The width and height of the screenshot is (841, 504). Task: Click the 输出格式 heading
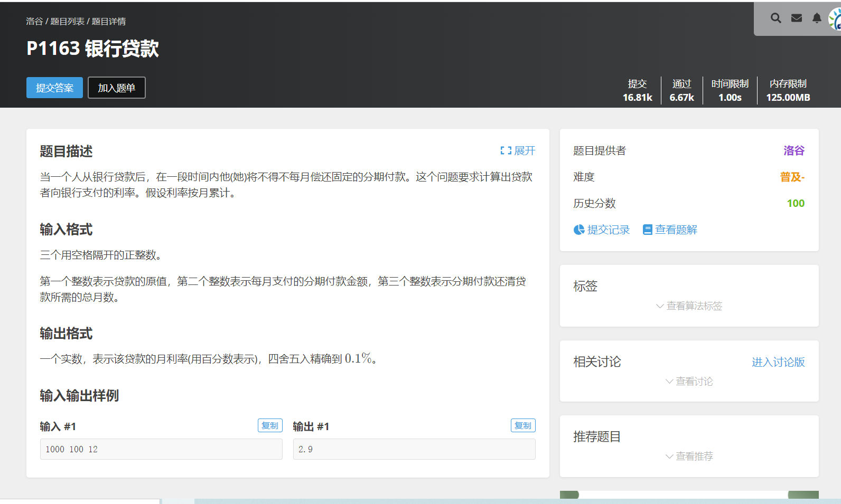pyautogui.click(x=66, y=334)
